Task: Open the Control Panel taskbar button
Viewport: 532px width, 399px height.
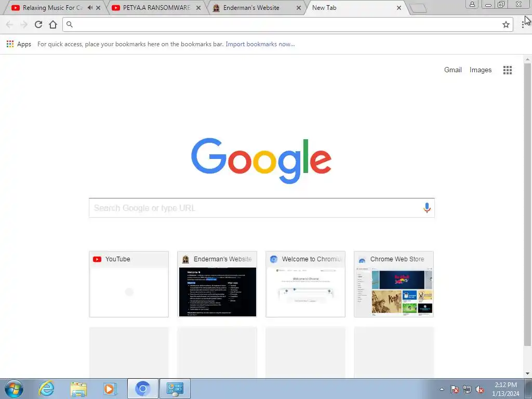Action: point(175,389)
